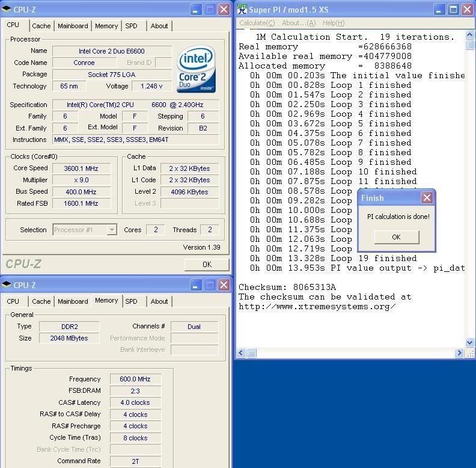Click Super PI vertical scrollbar thumb

[x=469, y=45]
